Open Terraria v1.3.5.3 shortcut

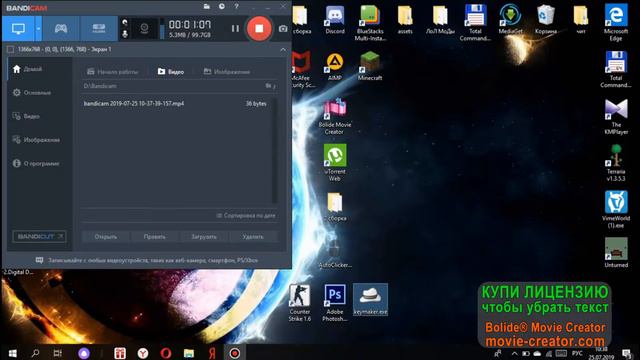point(616,163)
